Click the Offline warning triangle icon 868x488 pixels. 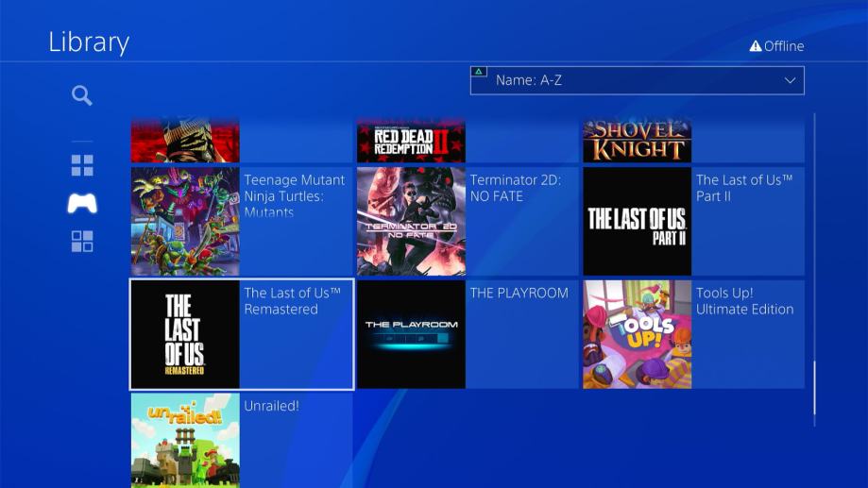tap(755, 46)
